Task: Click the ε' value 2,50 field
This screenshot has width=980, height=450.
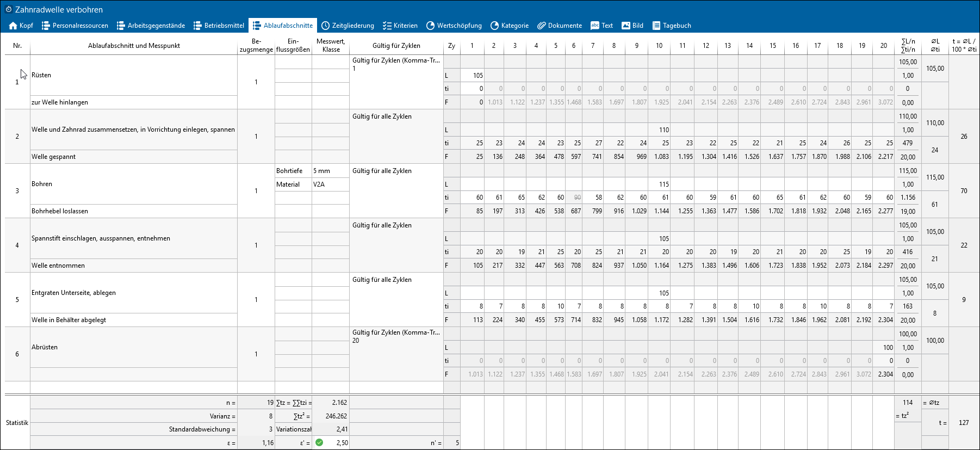Action: click(x=331, y=443)
